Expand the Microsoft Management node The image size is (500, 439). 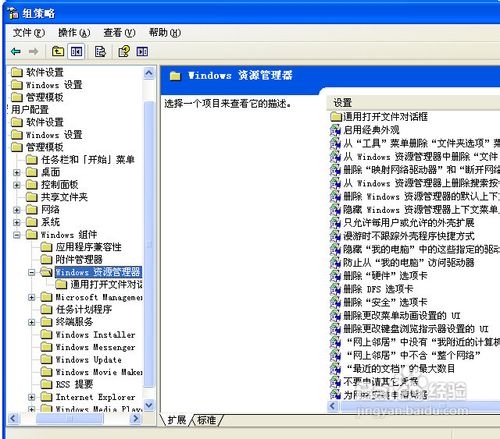(32, 297)
